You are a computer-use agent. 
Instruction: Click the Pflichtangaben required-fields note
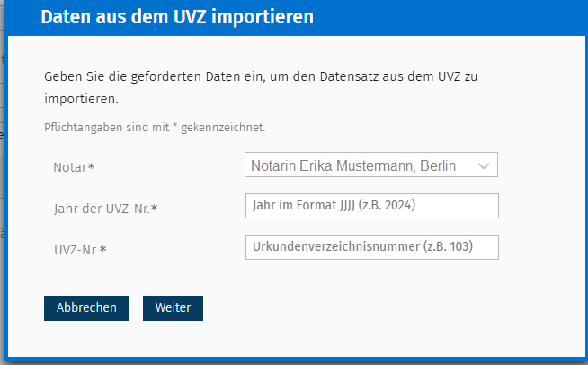(x=155, y=128)
